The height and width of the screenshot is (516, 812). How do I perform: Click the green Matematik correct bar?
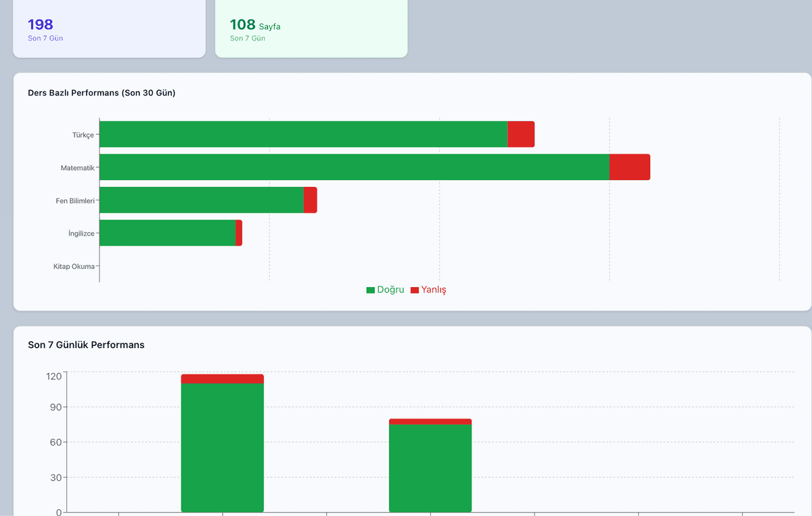(354, 167)
